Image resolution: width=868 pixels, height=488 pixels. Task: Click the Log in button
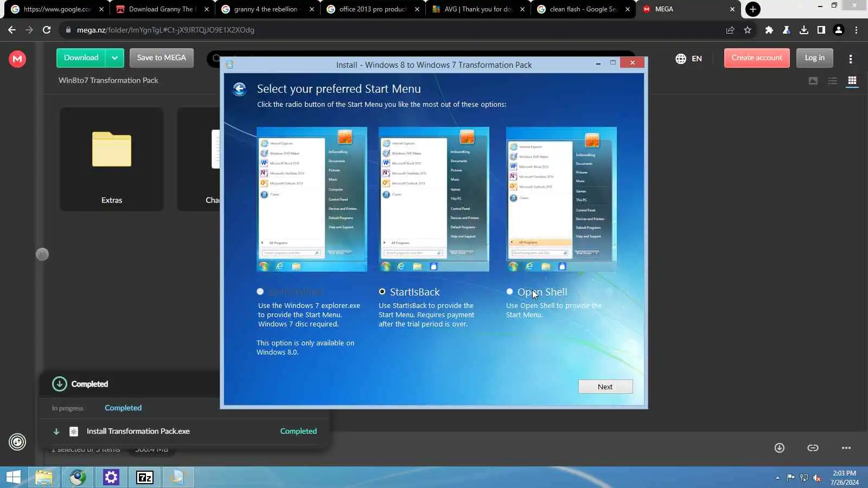(x=814, y=58)
